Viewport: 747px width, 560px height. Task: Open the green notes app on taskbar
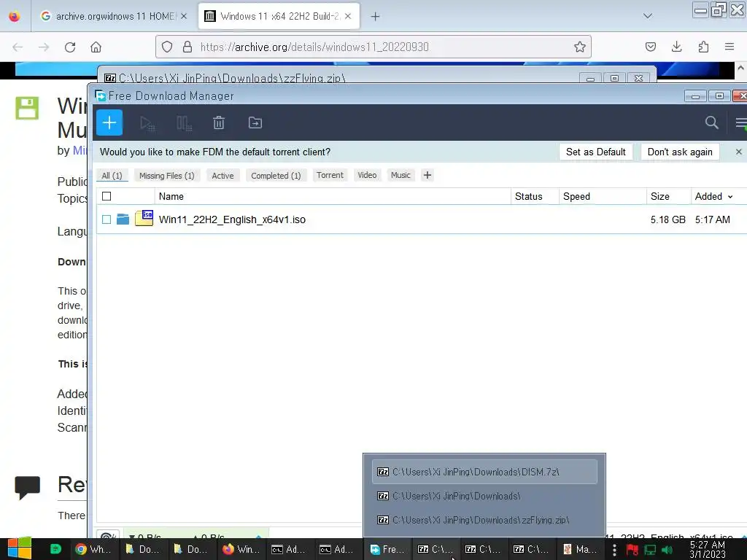tap(55, 549)
